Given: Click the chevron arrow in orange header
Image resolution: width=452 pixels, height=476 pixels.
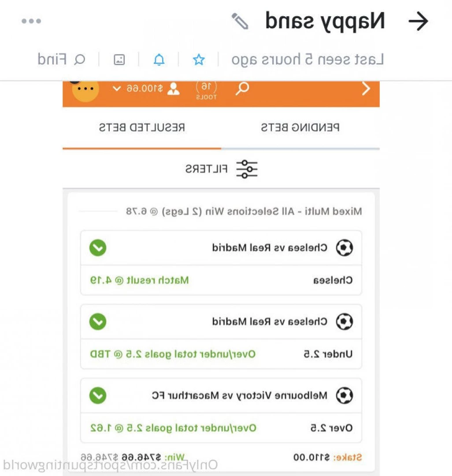Looking at the screenshot, I should [366, 89].
